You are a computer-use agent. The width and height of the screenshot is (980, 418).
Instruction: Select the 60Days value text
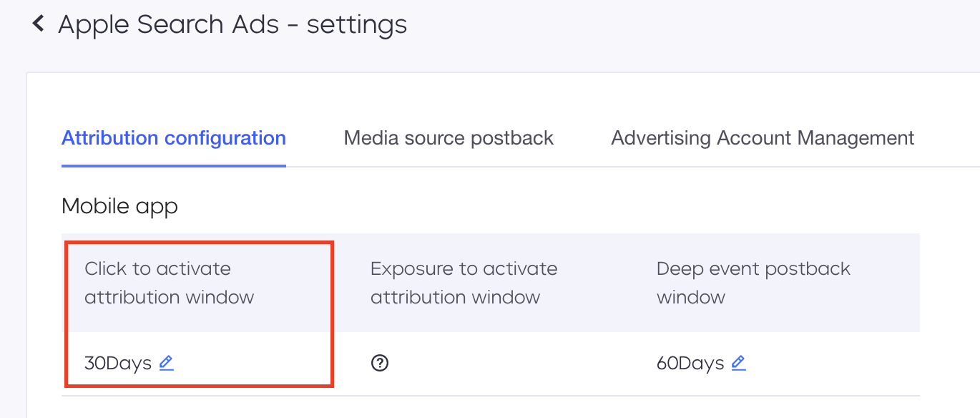coord(690,363)
